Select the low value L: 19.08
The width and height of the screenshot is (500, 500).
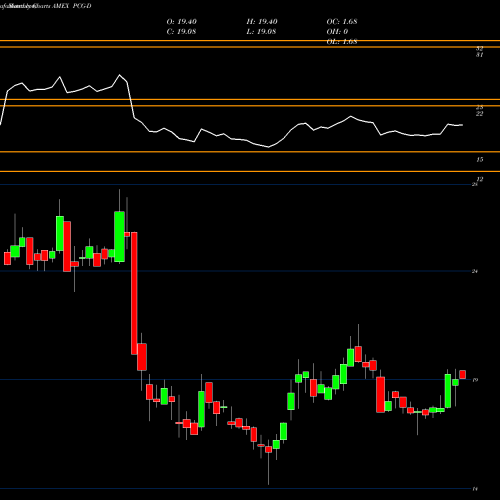tap(261, 32)
